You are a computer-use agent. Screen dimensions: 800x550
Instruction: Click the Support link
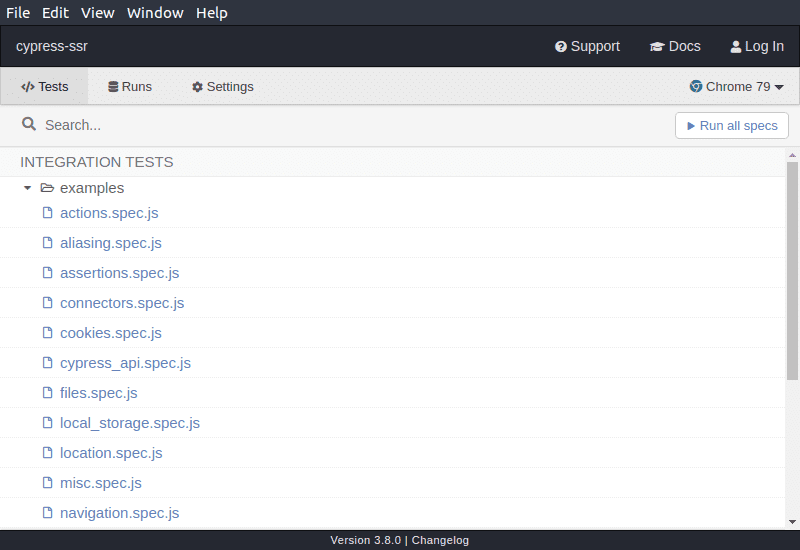click(587, 46)
